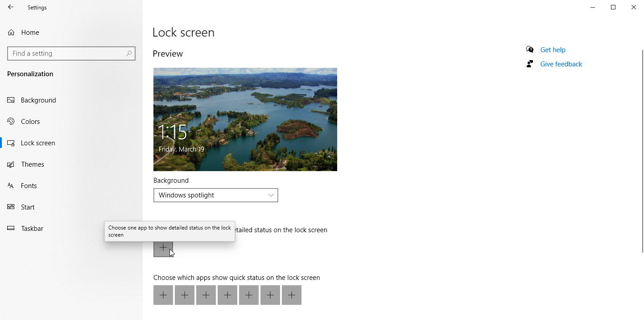Open the Fonts settings page
The image size is (644, 320).
coord(71,186)
